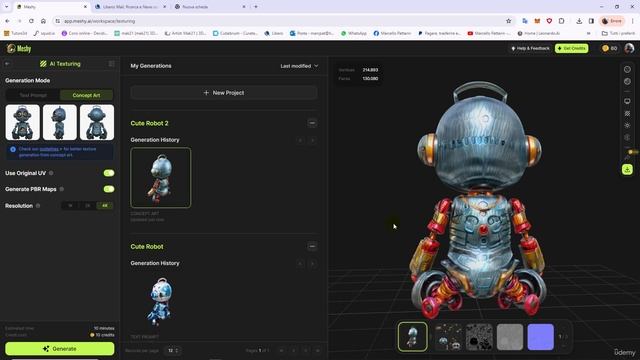The width and height of the screenshot is (640, 360).
Task: Open the records per page dropdown
Action: (173, 350)
